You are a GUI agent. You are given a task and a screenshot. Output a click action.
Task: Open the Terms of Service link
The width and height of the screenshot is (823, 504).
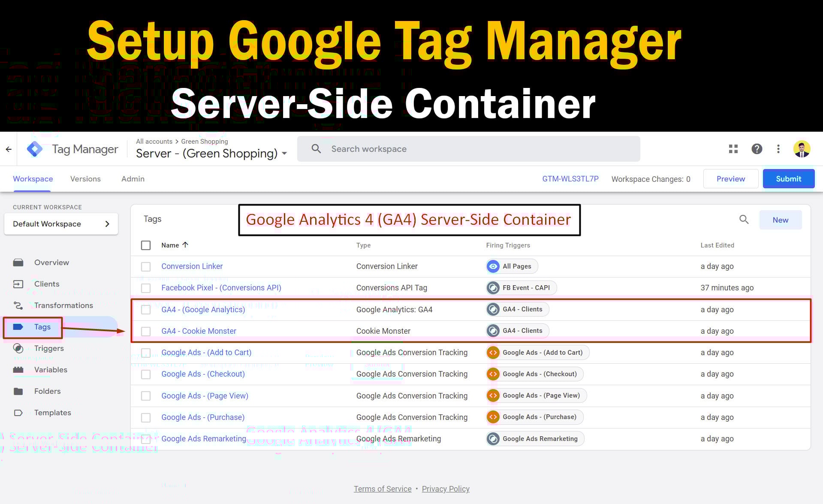click(382, 489)
